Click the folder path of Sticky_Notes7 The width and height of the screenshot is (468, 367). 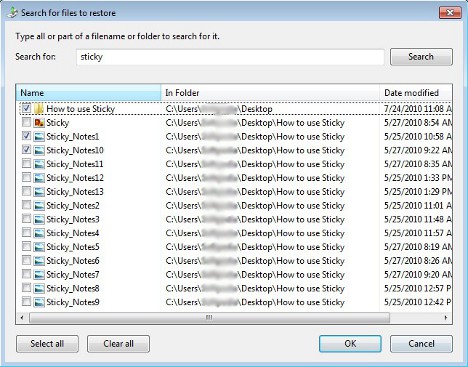[255, 275]
